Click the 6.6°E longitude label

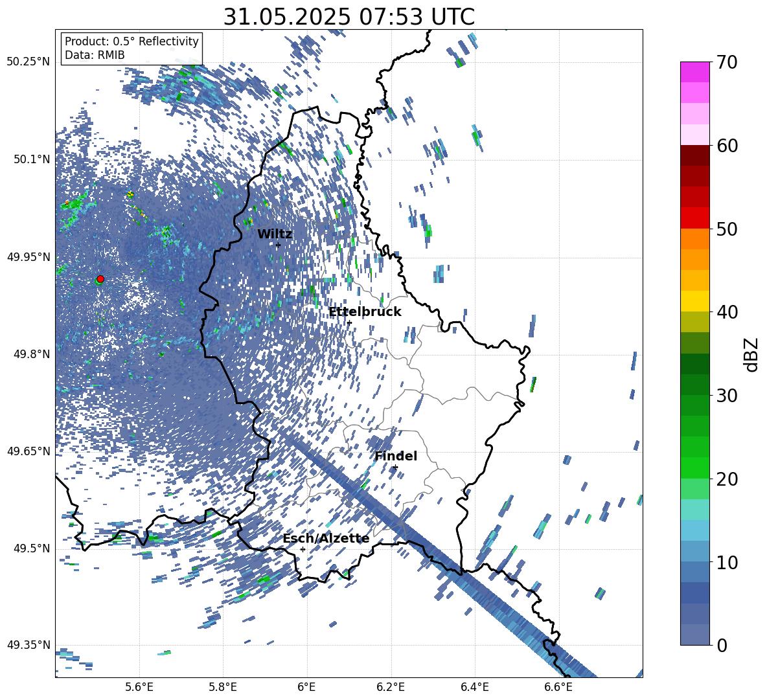(558, 687)
